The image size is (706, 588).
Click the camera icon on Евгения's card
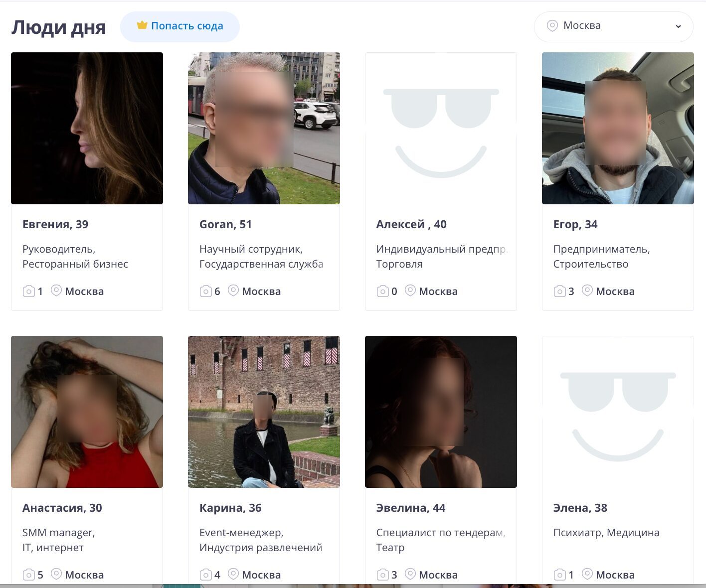click(x=29, y=291)
